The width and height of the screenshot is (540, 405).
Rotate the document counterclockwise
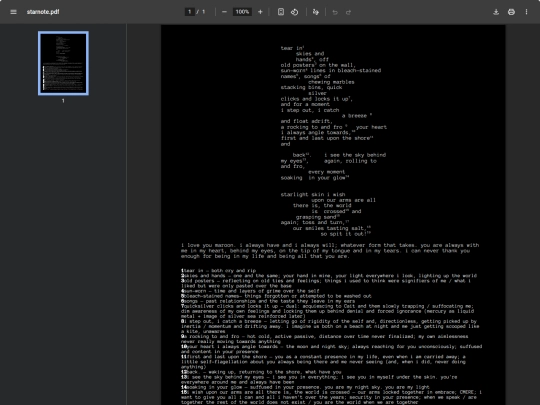[294, 12]
